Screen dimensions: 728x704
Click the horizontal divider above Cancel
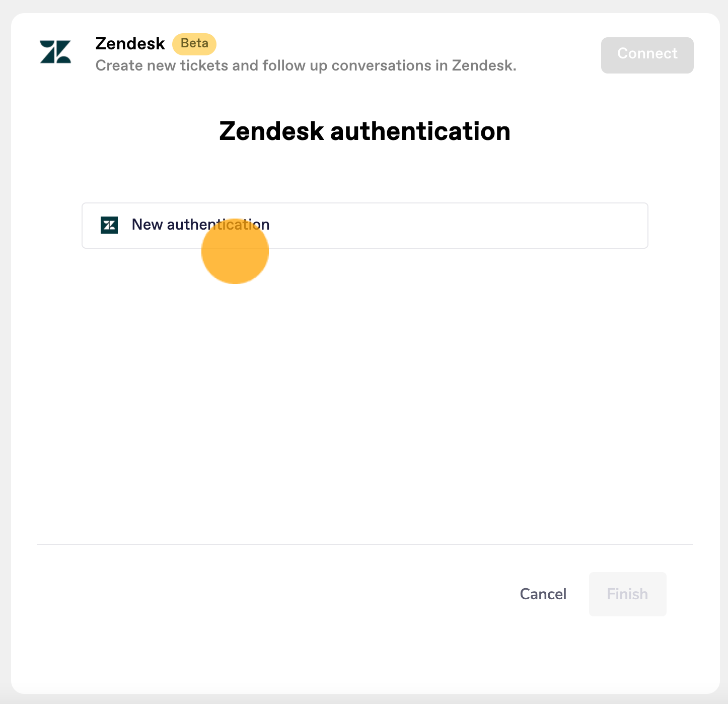click(365, 544)
